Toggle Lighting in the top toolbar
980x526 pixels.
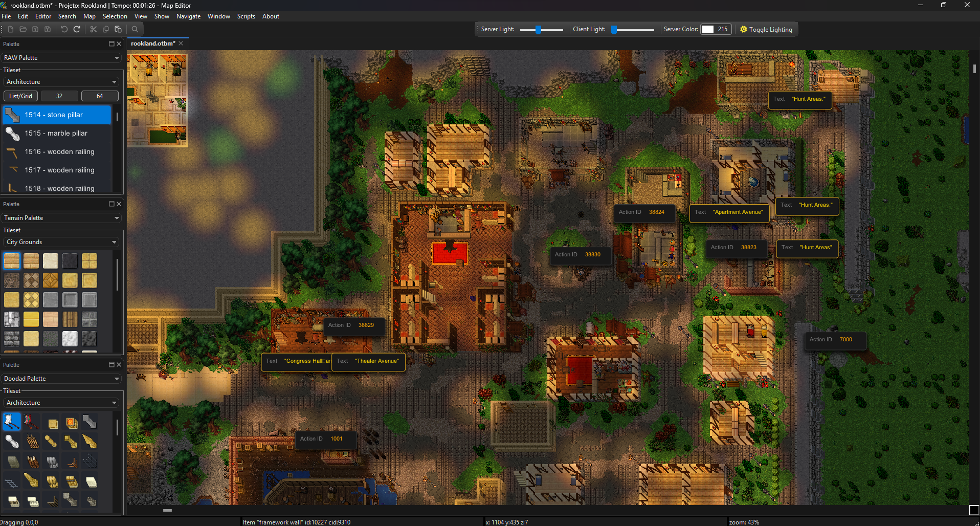[766, 30]
